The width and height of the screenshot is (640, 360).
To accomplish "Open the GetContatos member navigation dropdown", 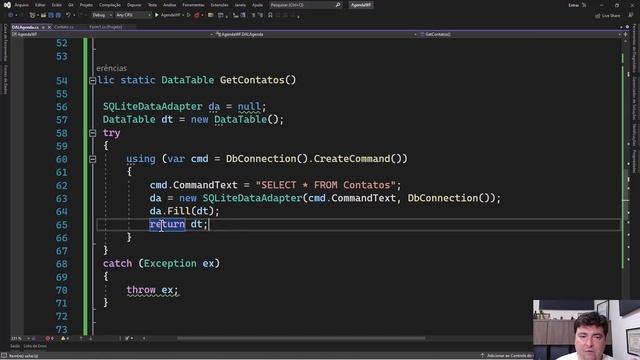I will pos(520,34).
